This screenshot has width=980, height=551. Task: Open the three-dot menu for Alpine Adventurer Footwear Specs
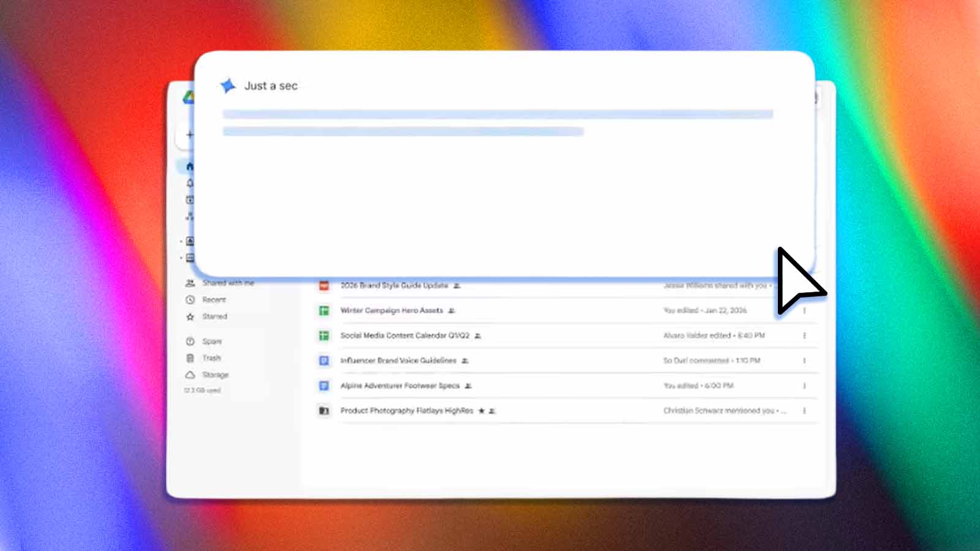point(804,386)
